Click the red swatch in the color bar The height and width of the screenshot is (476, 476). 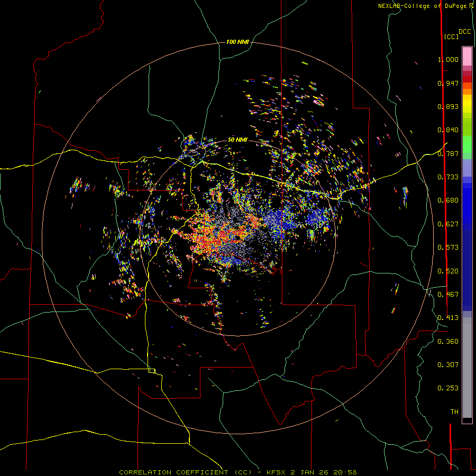click(x=467, y=79)
